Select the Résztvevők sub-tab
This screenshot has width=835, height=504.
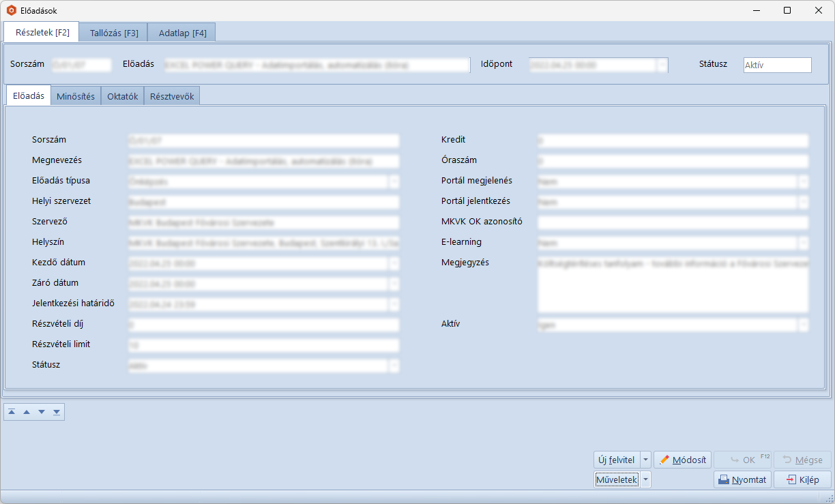click(x=172, y=96)
